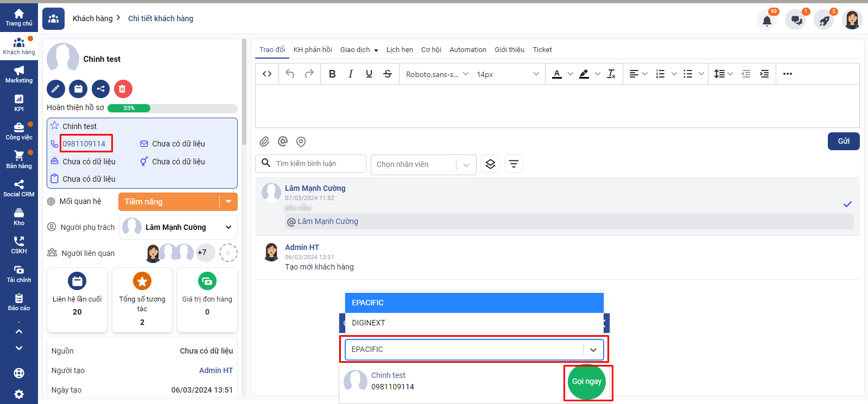Click the red delete customer icon
This screenshot has height=404, width=868.
pyautogui.click(x=123, y=89)
